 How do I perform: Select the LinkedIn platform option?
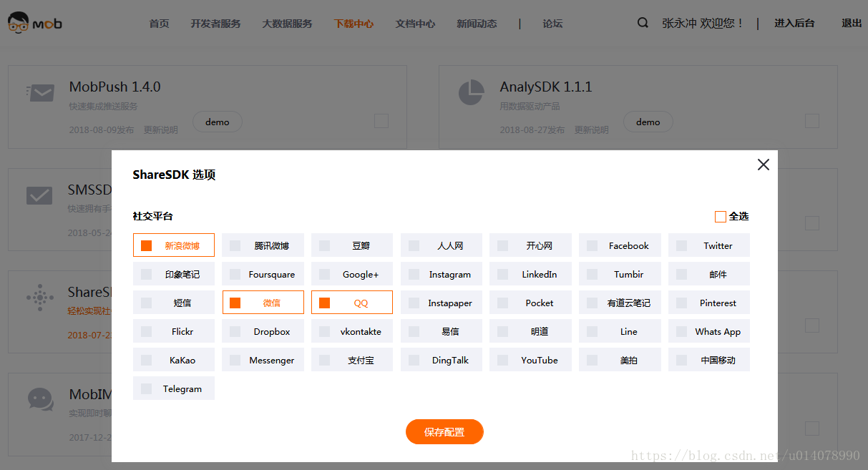tap(530, 274)
